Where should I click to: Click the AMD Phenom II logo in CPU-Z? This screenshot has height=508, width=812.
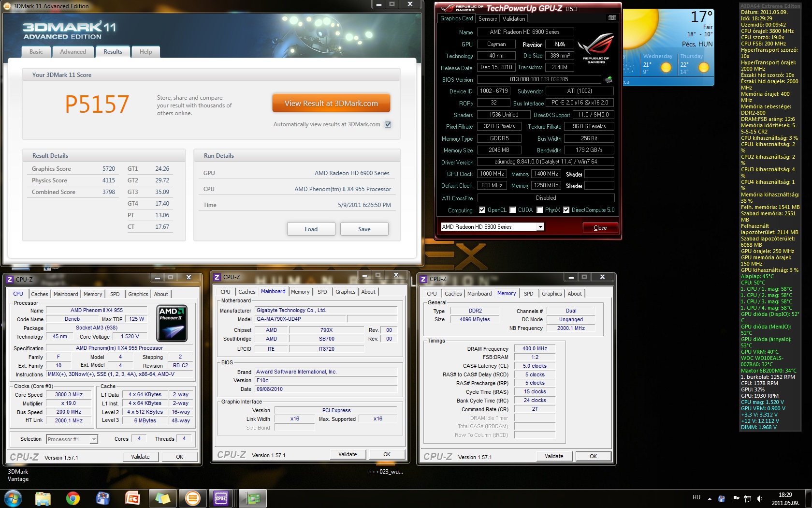tap(173, 323)
